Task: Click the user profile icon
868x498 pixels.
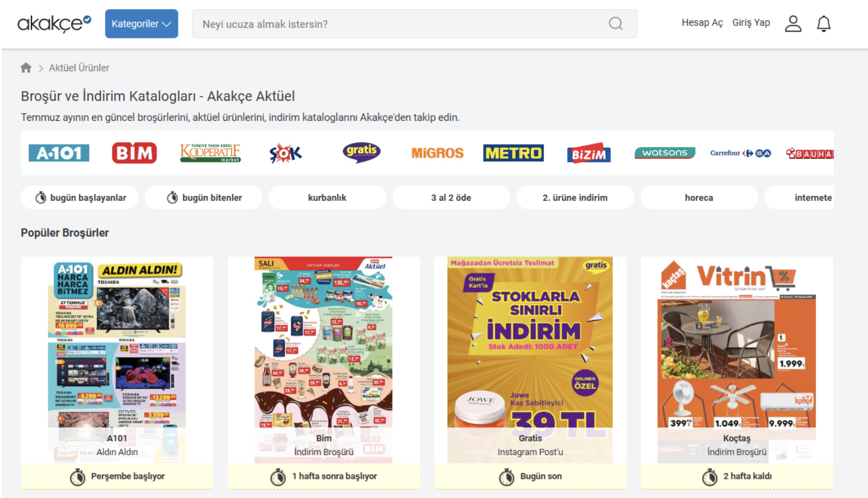Action: pyautogui.click(x=793, y=23)
